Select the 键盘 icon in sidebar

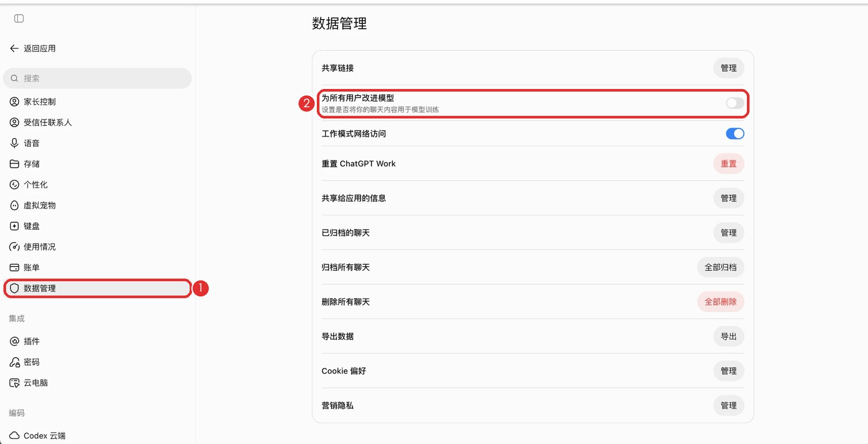point(15,226)
